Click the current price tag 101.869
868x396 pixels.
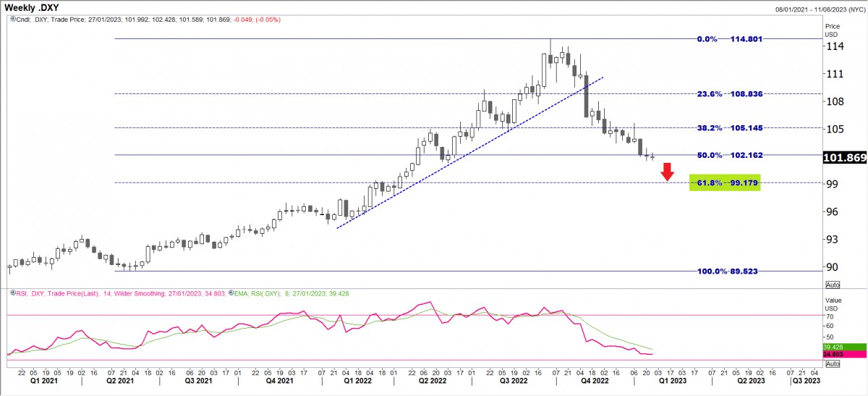coord(844,158)
